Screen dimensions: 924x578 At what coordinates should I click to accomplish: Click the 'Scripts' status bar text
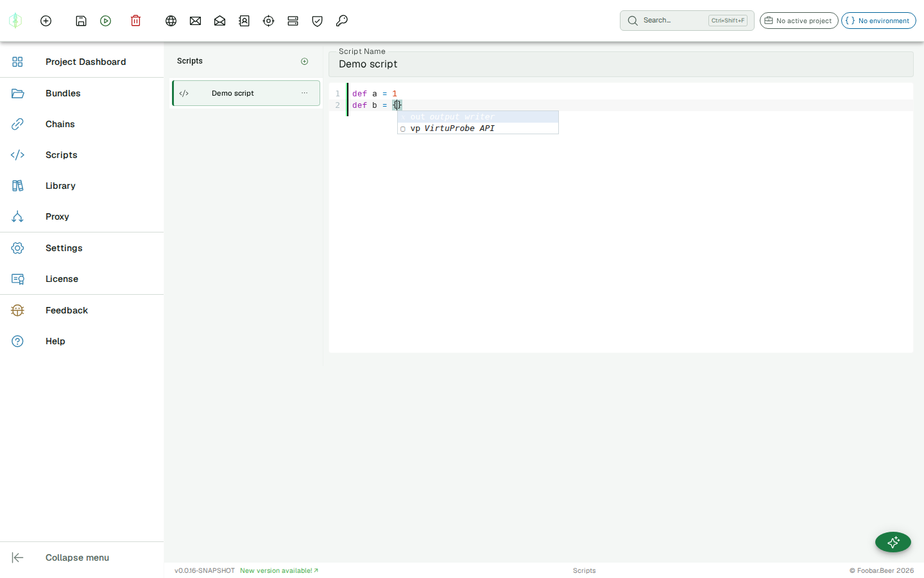tap(584, 570)
